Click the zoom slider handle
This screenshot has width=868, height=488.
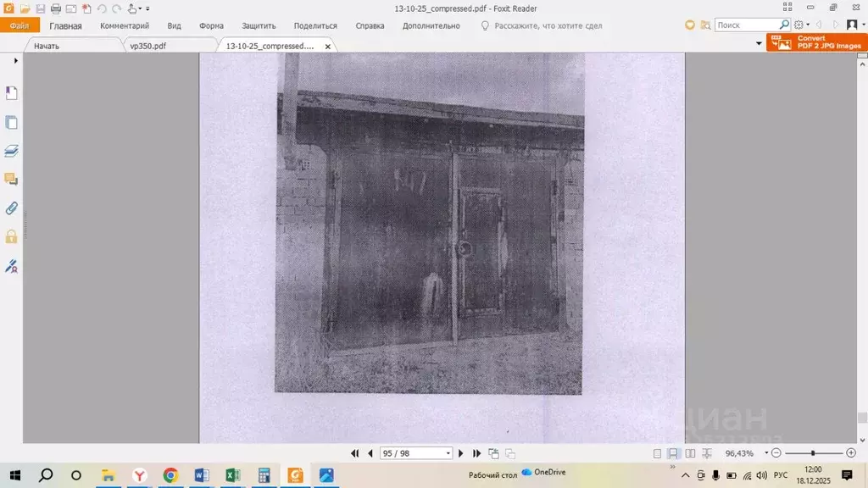[x=813, y=453]
